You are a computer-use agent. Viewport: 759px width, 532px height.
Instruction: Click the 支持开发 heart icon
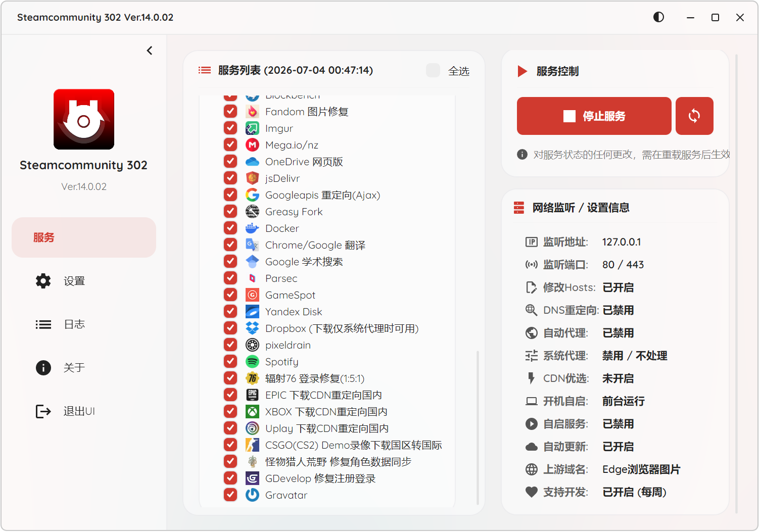532,492
